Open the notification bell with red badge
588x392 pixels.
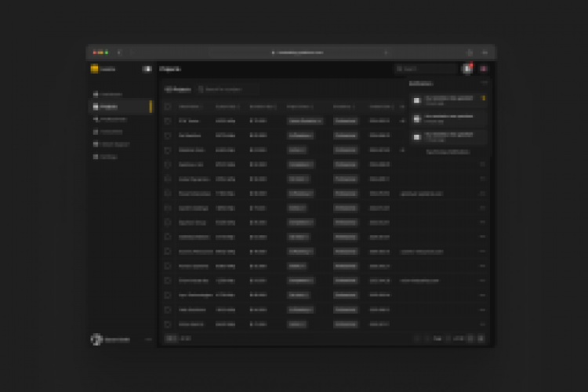click(467, 69)
